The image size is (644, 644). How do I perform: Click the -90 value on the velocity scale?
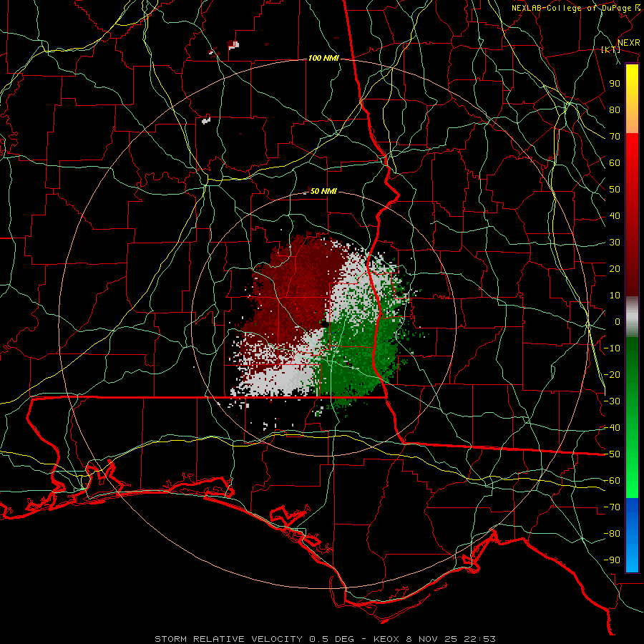(x=612, y=560)
